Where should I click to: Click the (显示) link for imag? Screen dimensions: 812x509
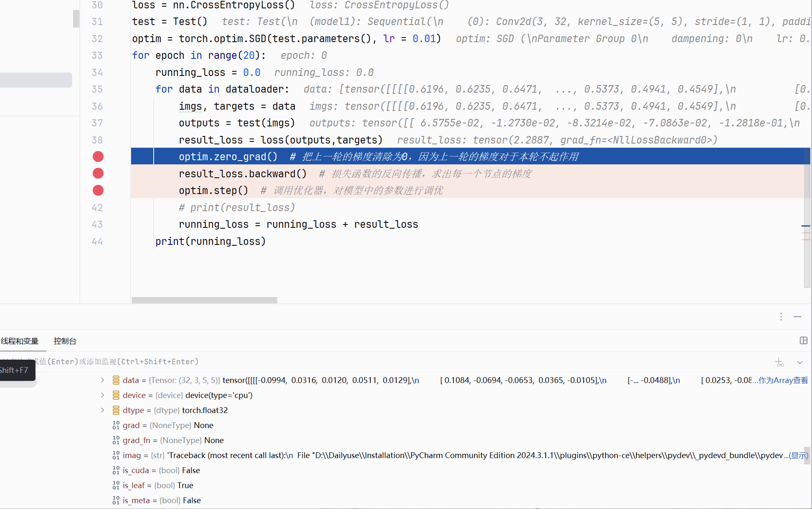798,455
